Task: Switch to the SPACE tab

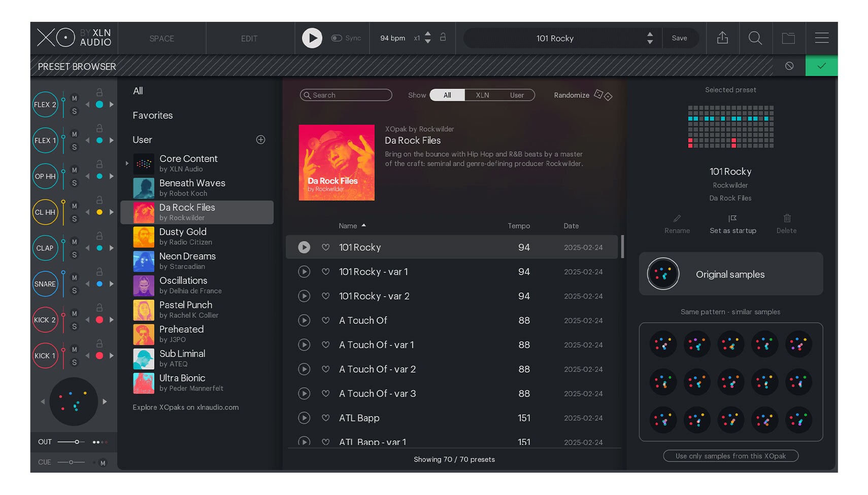Action: tap(161, 39)
